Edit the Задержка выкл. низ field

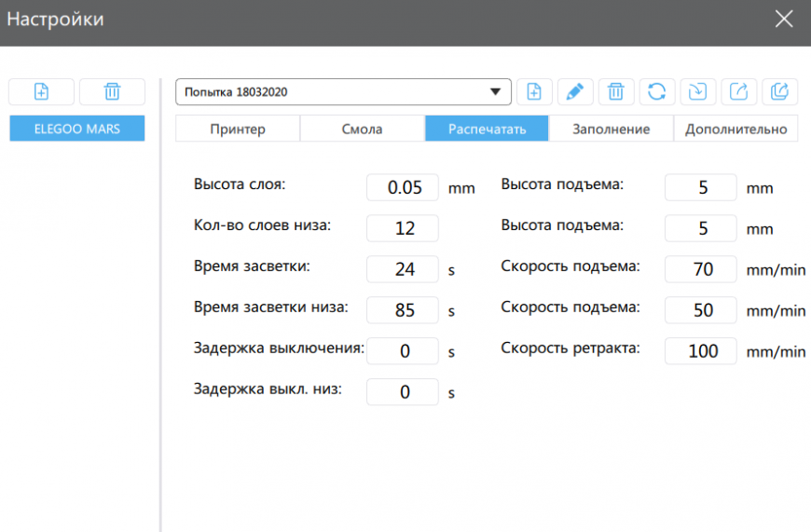click(403, 391)
